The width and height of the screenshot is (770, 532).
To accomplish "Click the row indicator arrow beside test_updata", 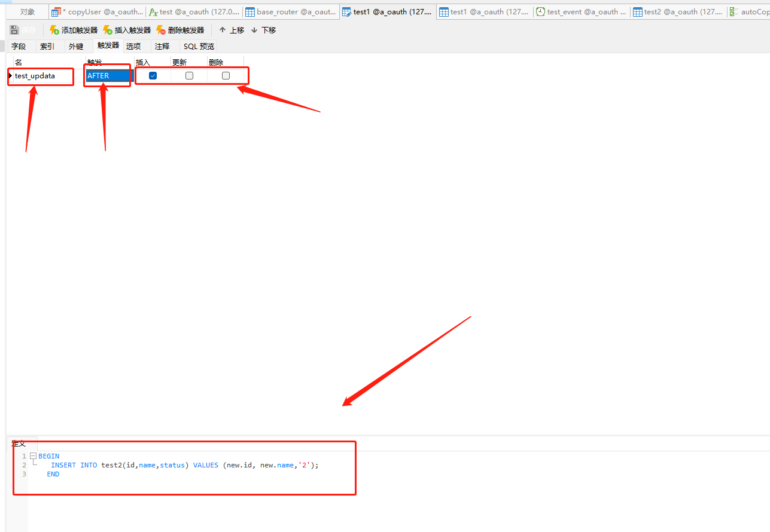I will coord(11,76).
